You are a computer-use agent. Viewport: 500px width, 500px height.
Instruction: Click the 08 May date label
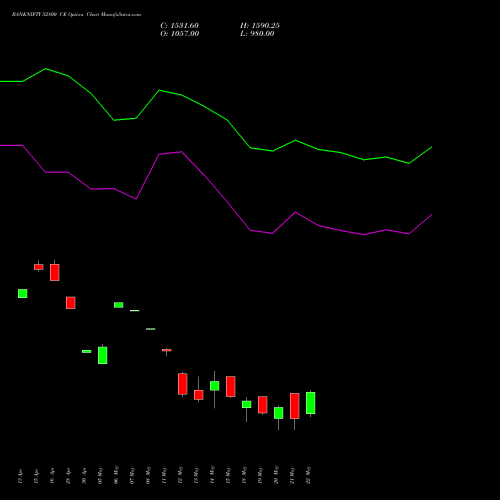(148, 475)
